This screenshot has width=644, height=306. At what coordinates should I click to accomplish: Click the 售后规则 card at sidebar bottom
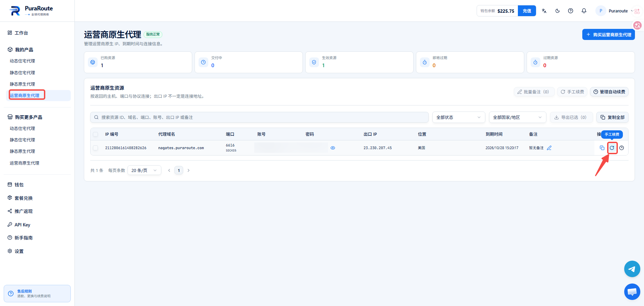37,294
